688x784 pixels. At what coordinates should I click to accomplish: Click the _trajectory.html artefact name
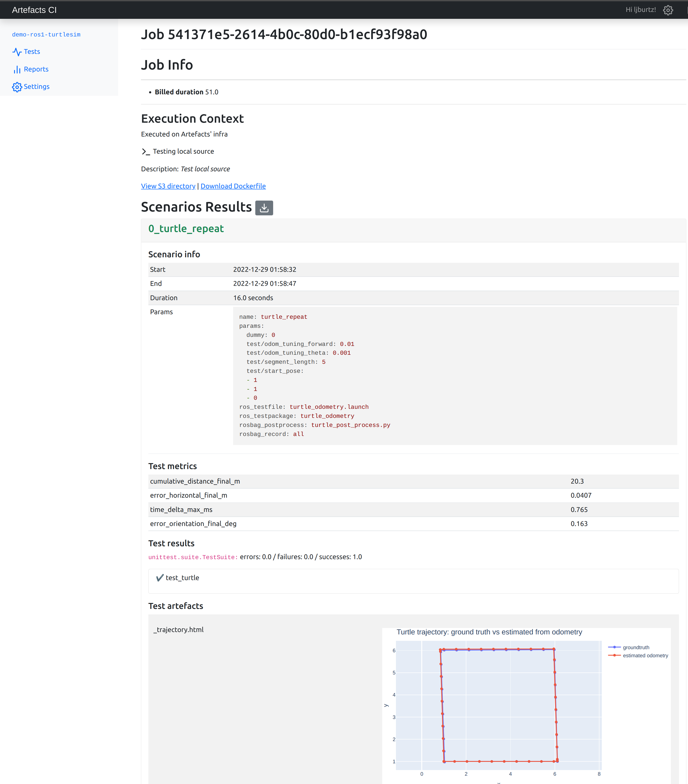pyautogui.click(x=178, y=630)
